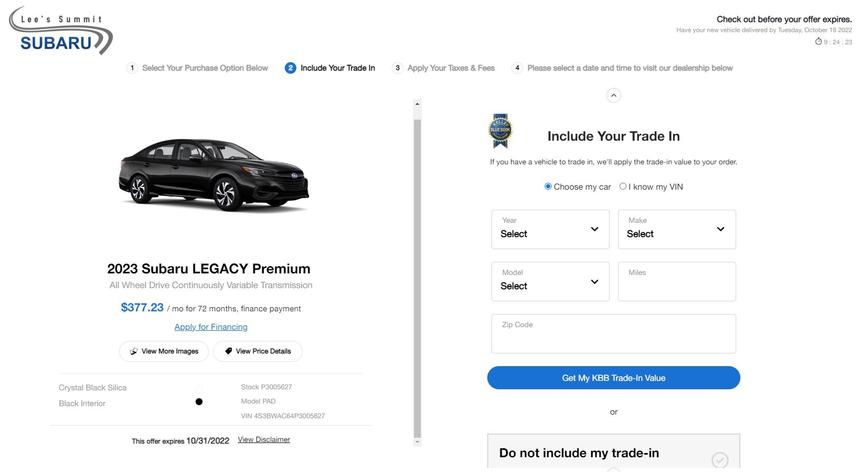Expand the Model dropdown
The width and height of the screenshot is (868, 472).
coord(551,282)
